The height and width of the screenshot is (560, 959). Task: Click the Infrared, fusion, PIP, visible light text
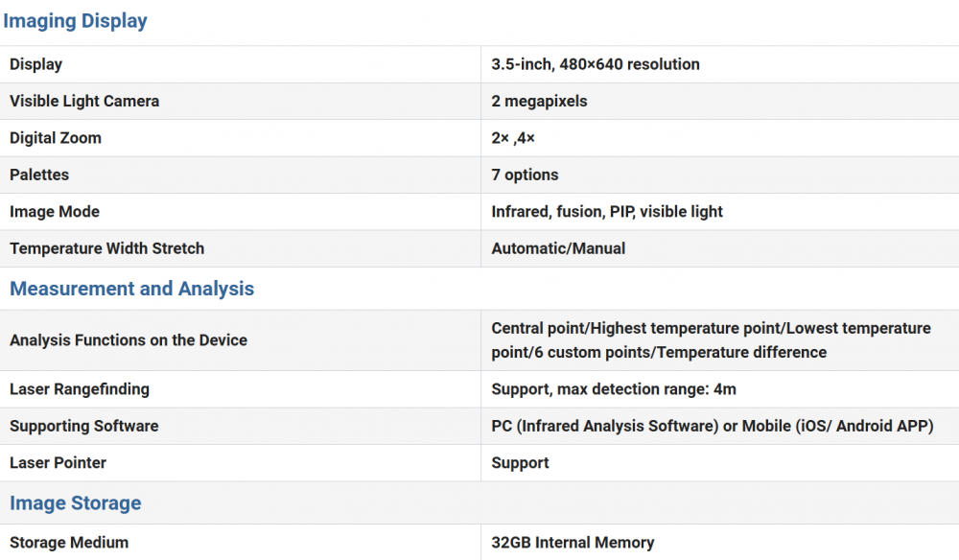pyautogui.click(x=607, y=211)
